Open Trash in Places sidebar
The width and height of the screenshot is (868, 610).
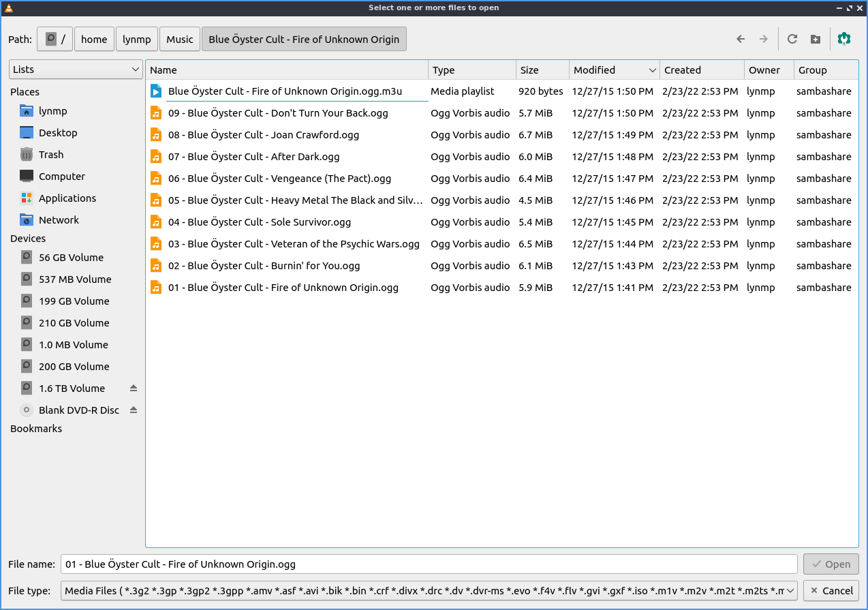point(50,155)
